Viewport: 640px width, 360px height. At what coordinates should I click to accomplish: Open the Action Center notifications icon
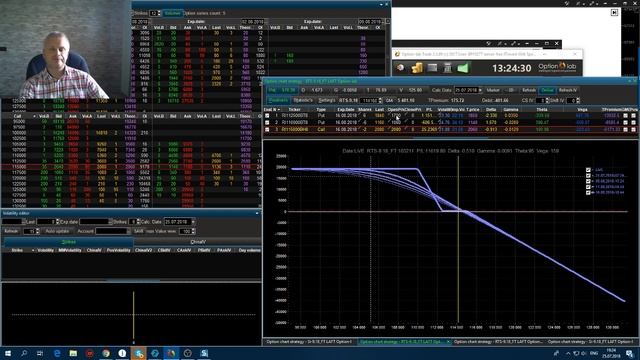pyautogui.click(x=629, y=353)
